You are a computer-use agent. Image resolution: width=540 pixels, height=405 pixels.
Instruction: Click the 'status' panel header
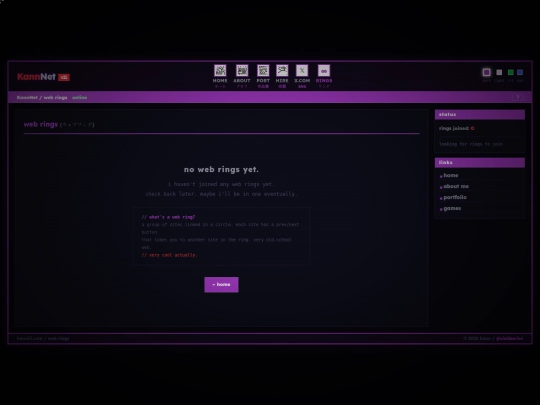[480, 115]
